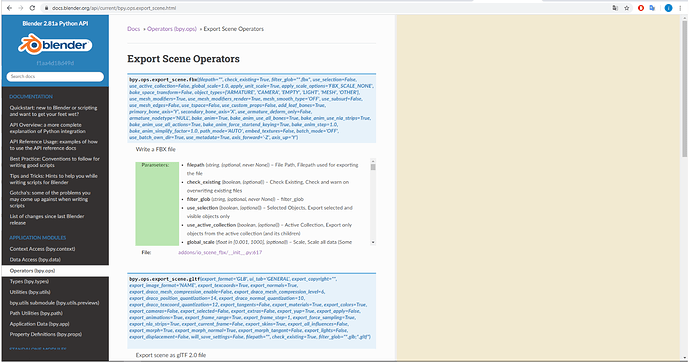Open Tips and Tricks sidebar entry

point(54,179)
